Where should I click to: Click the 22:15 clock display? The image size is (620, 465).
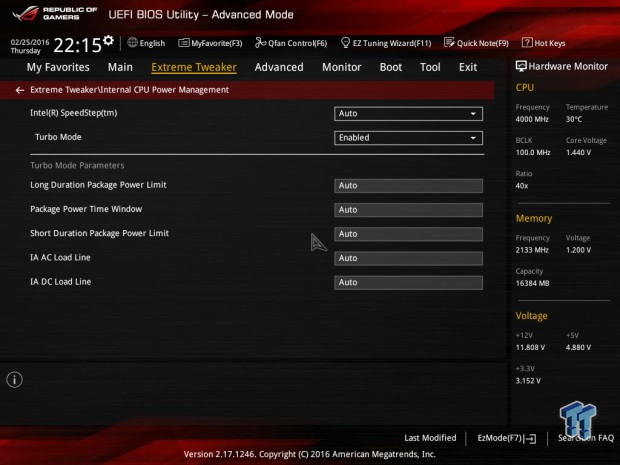tap(78, 45)
